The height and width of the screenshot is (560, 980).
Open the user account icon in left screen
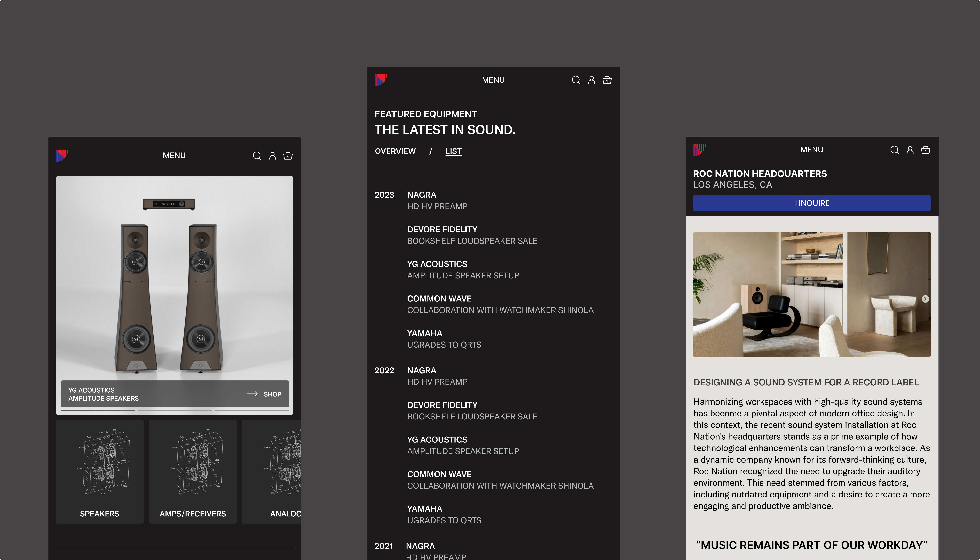(x=272, y=156)
